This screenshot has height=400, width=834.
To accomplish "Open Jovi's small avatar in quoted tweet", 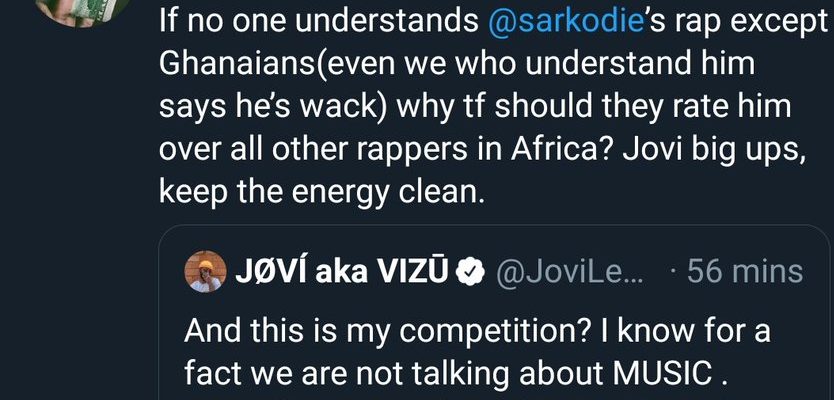I will click(x=204, y=272).
